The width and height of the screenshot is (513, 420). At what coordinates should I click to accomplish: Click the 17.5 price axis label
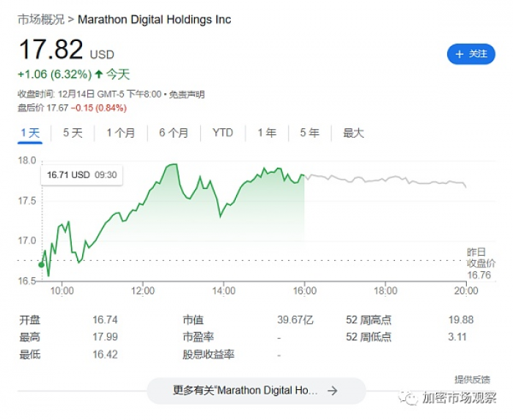[27, 201]
